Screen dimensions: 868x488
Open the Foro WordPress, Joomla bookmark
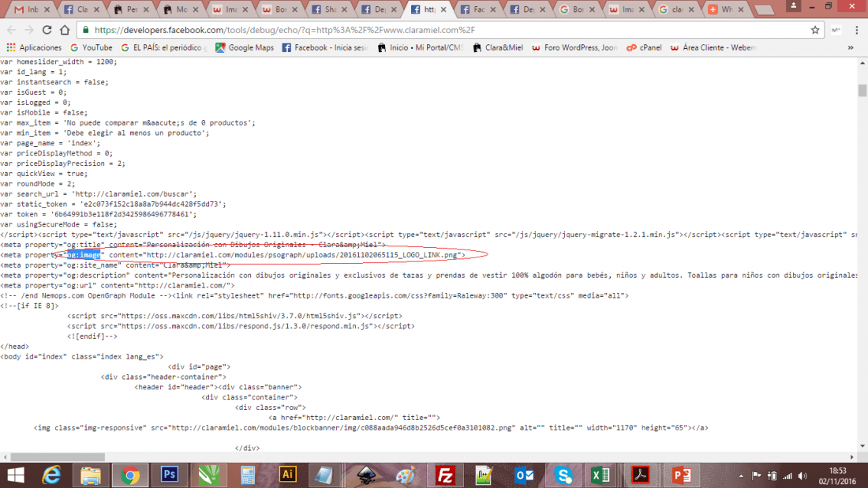point(574,47)
